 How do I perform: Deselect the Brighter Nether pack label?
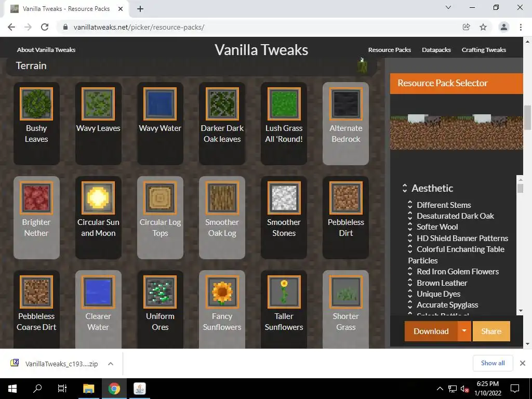pos(36,228)
